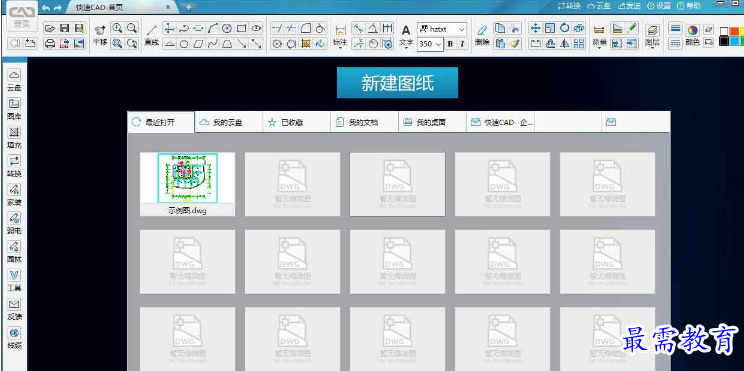This screenshot has width=744, height=371.
Task: Click the rotate tool icon
Action: pos(565,28)
